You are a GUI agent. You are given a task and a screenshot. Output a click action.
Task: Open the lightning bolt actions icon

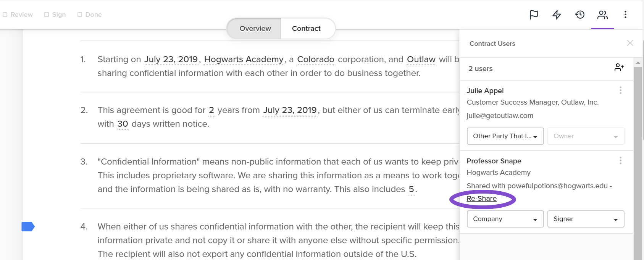pos(557,15)
